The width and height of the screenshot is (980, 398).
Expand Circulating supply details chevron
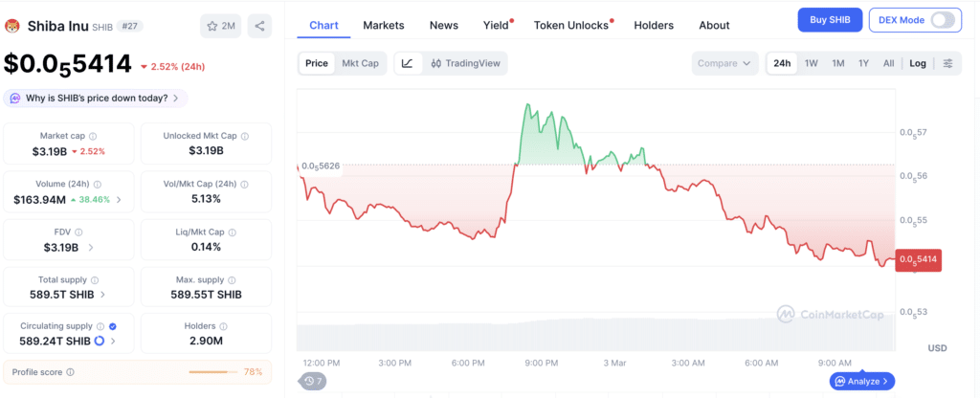coord(113,341)
